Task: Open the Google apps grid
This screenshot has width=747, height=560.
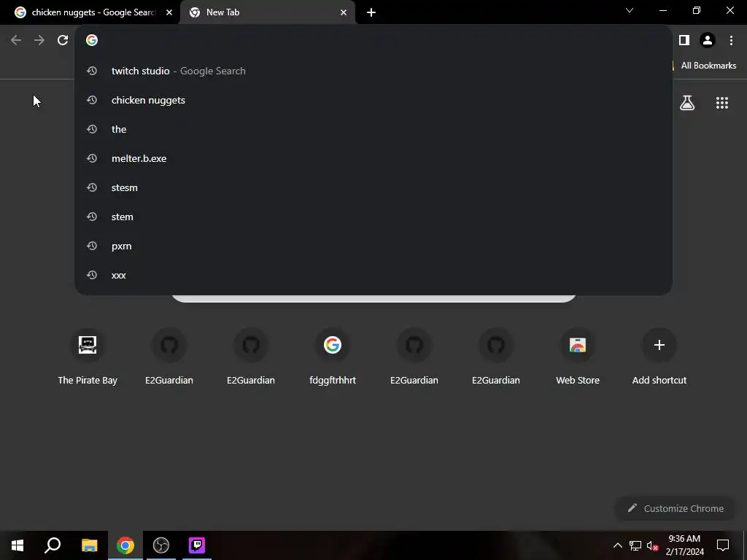Action: click(x=722, y=102)
